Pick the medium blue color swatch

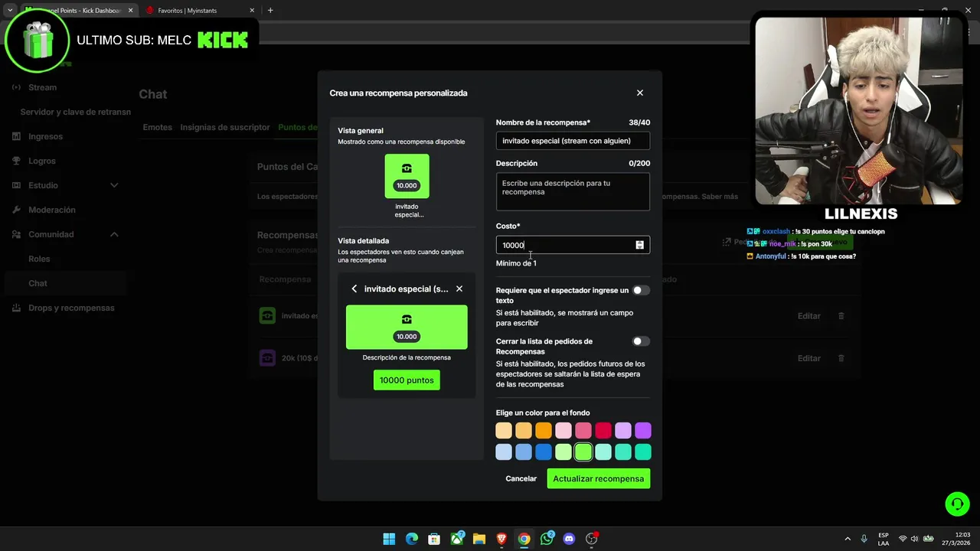click(x=524, y=452)
